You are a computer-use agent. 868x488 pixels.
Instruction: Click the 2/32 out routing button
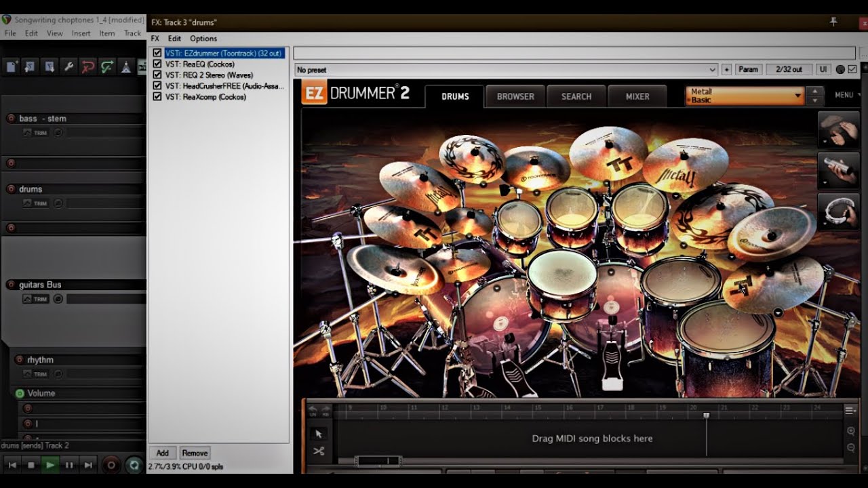[788, 69]
